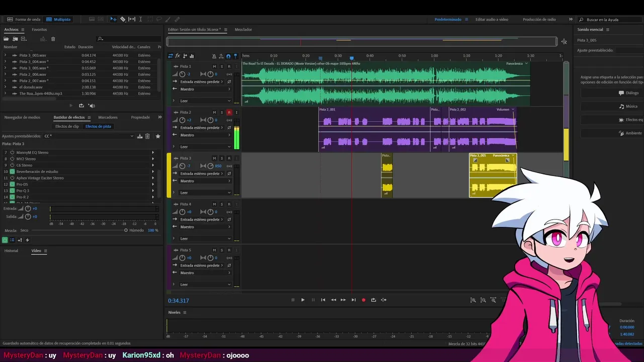Show sends view in track header toolbar

click(185, 56)
